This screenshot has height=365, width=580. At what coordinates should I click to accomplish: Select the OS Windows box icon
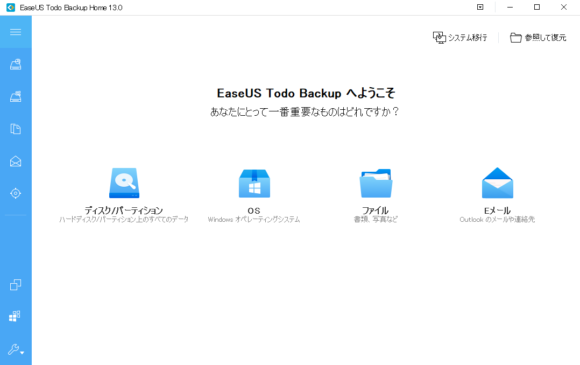tap(254, 183)
